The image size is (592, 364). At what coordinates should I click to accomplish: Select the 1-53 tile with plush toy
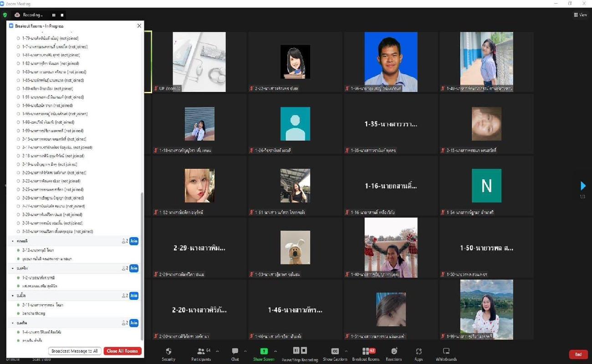[x=295, y=248]
